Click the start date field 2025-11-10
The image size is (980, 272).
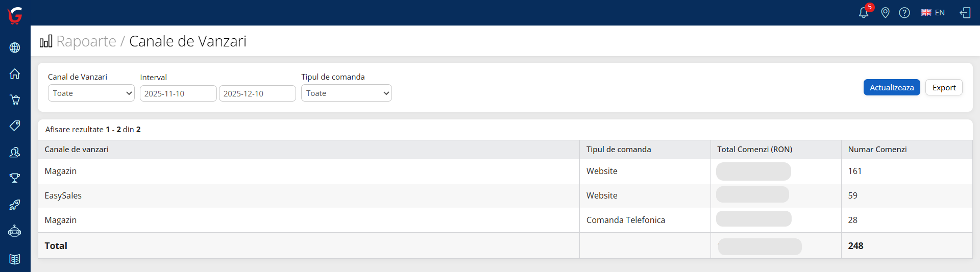(178, 94)
